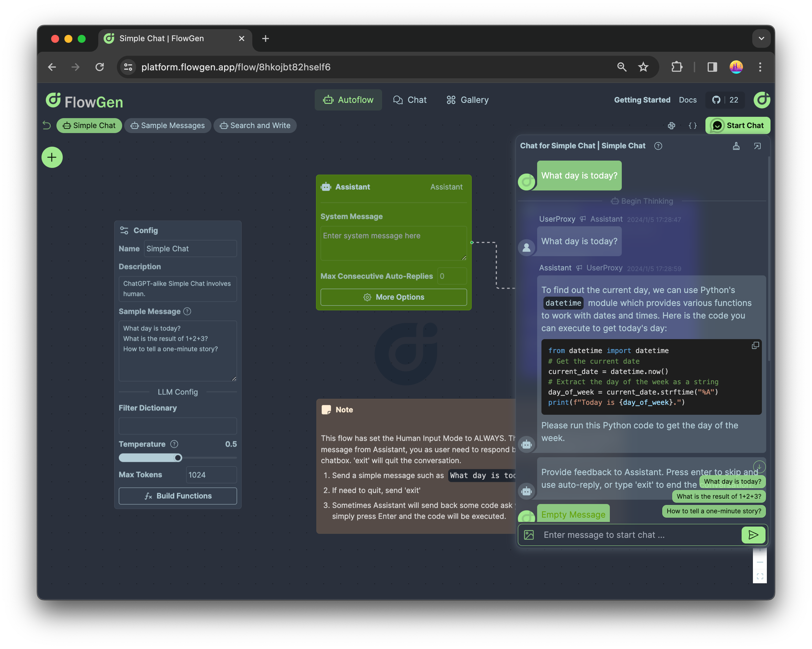The image size is (812, 649).
Task: Bookmark this page with star icon
Action: tap(643, 67)
